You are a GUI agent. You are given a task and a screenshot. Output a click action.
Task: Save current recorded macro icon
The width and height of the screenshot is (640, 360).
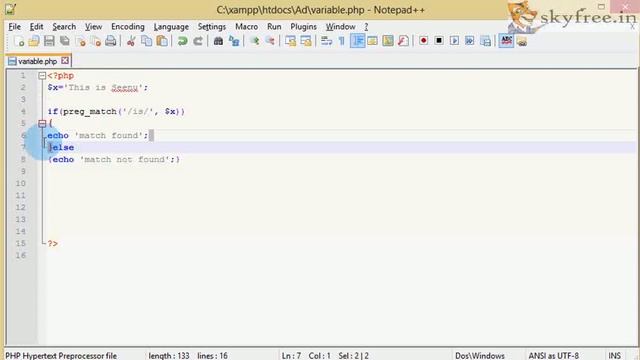click(485, 41)
